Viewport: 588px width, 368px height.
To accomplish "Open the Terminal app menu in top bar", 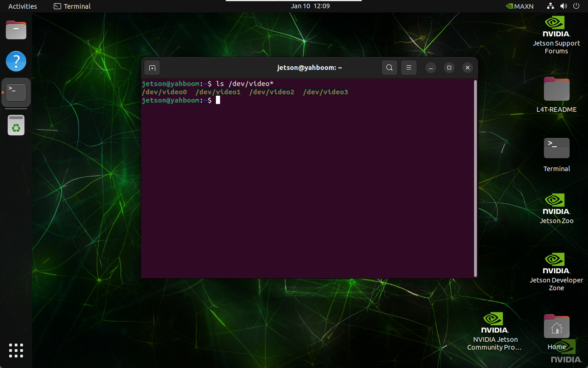I will [x=72, y=6].
